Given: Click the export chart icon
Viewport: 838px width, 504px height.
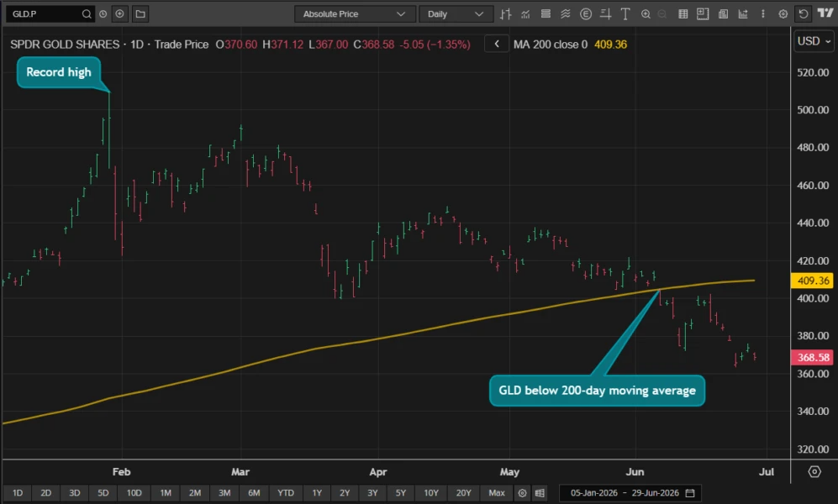Looking at the screenshot, I should [x=743, y=14].
